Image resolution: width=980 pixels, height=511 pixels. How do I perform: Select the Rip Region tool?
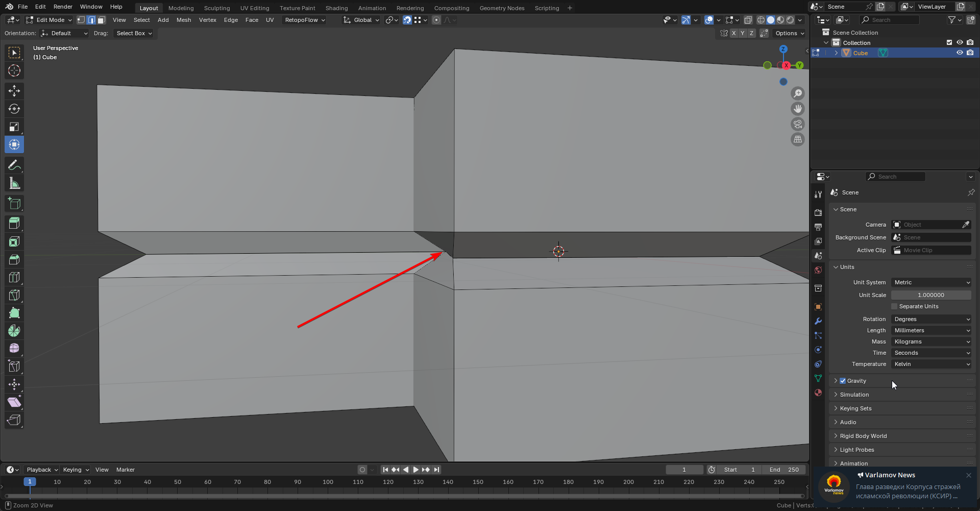click(14, 420)
